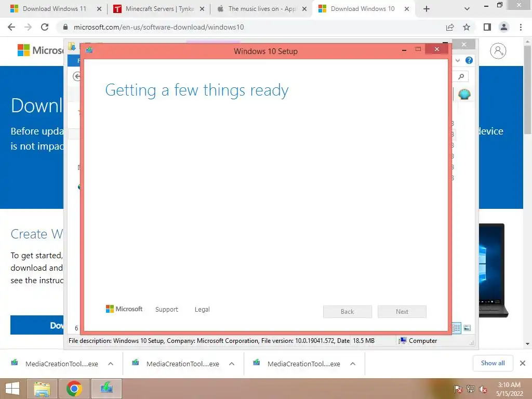This screenshot has height=399, width=532.
Task: Go back in Chrome
Action: point(11,27)
